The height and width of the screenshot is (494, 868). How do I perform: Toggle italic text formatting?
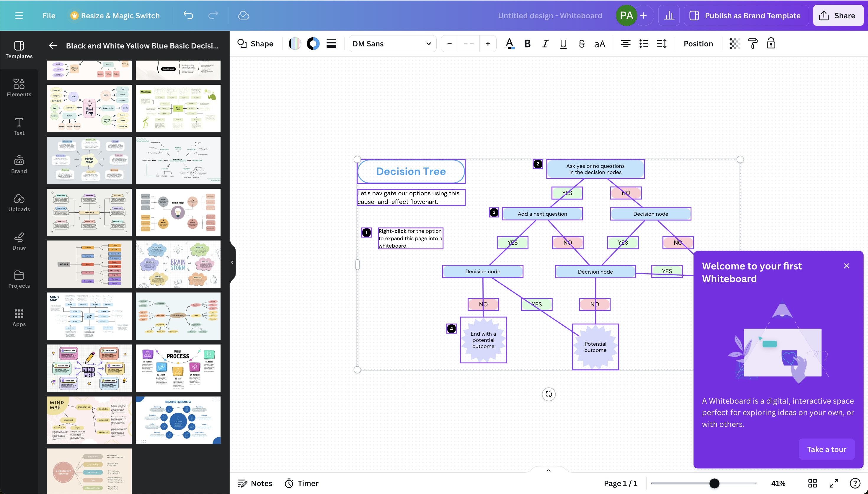click(x=545, y=44)
